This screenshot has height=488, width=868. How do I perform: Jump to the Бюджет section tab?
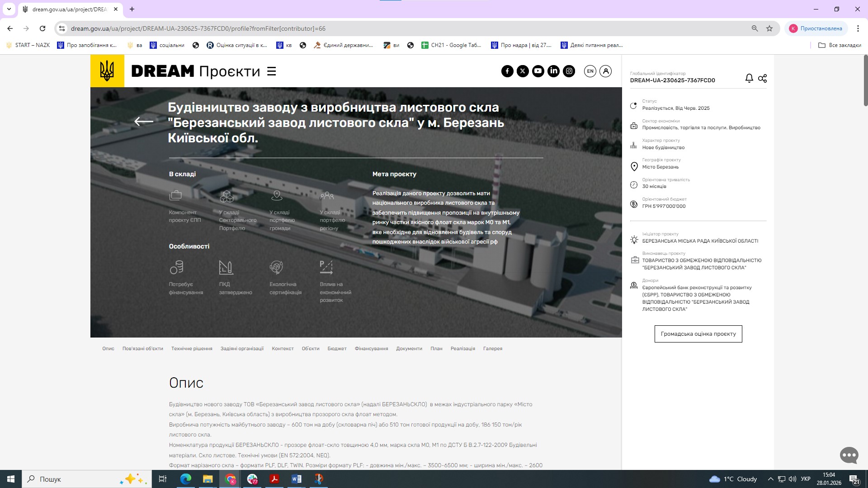(337, 348)
